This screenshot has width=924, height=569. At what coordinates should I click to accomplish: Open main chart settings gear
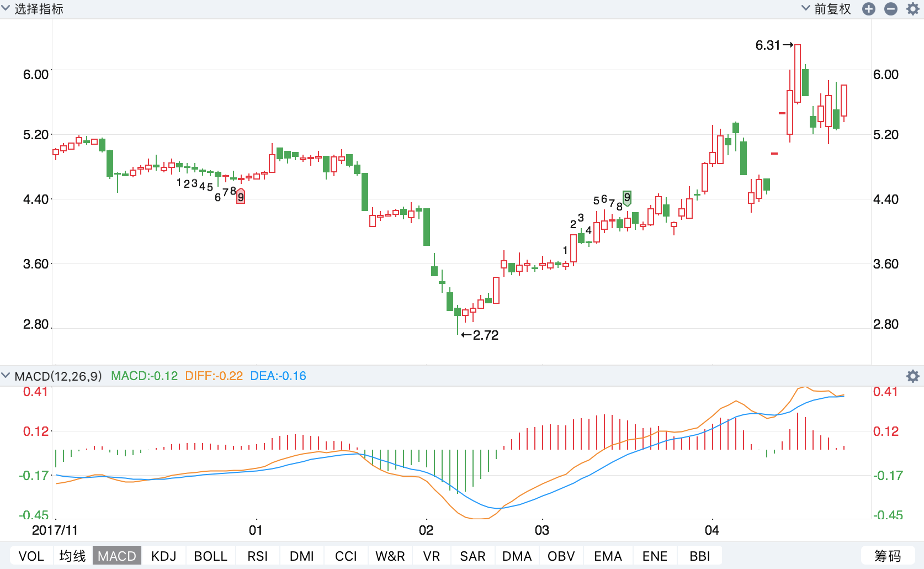[x=913, y=9]
